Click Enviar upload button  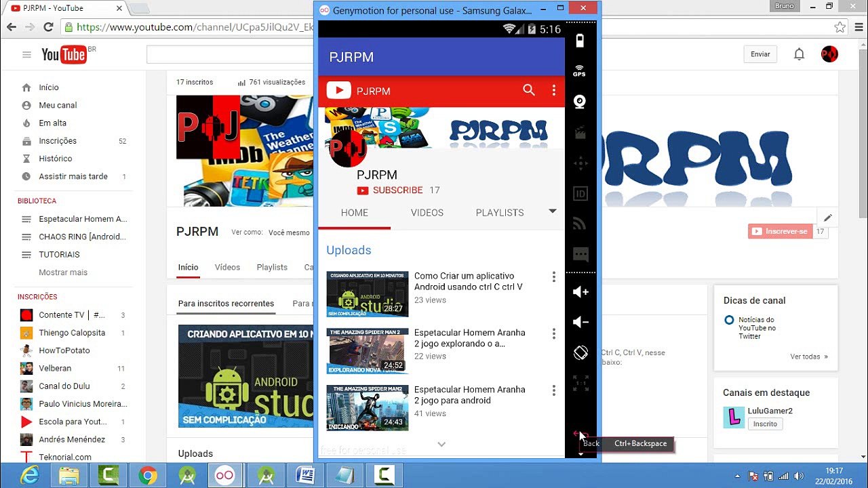pyautogui.click(x=760, y=54)
